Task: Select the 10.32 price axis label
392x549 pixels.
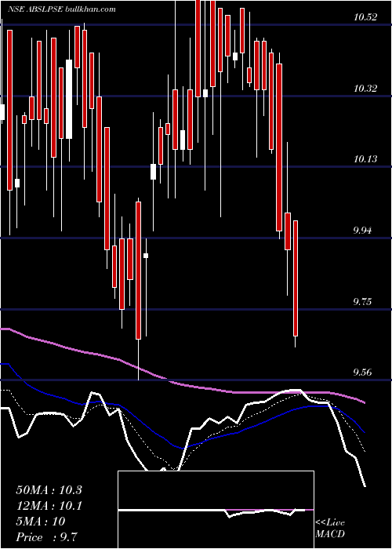Action: 365,89
